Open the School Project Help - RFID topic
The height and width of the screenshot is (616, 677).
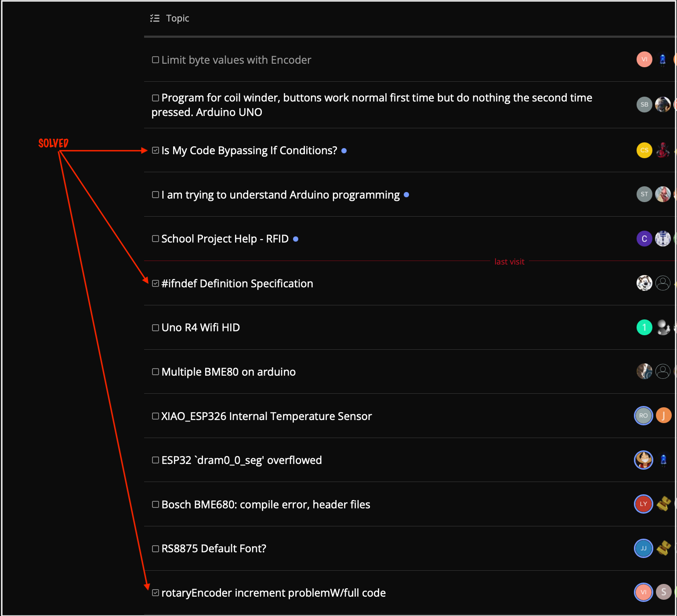[x=224, y=239]
